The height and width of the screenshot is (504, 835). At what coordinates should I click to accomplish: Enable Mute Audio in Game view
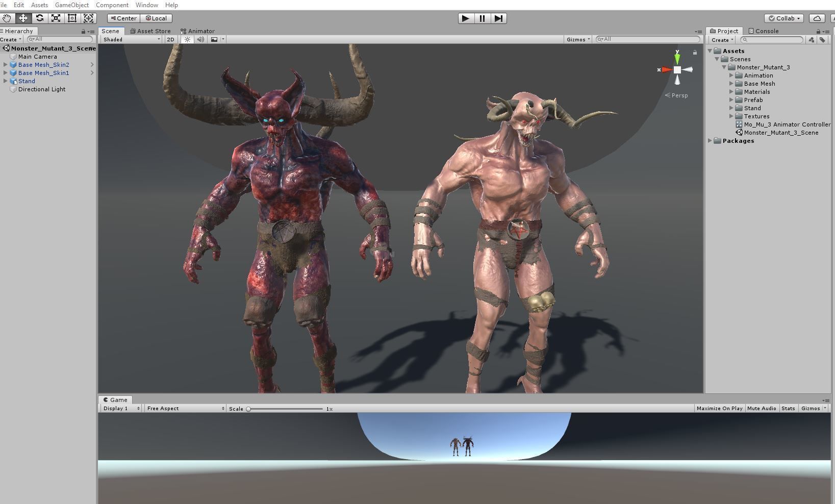(x=762, y=408)
